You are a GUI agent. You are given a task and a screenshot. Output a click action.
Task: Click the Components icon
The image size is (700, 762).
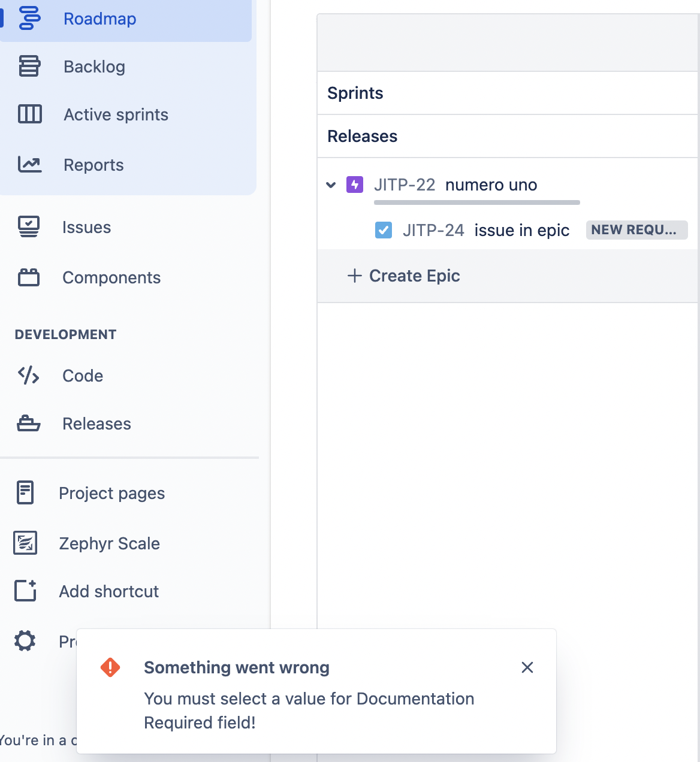tap(28, 277)
